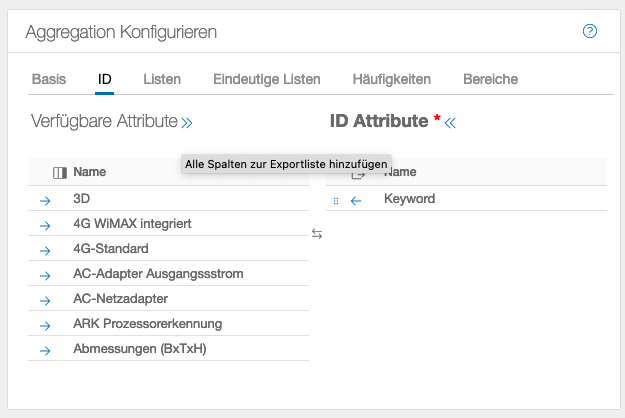Add all available attributes with double-arrow
The height and width of the screenshot is (418, 625).
[187, 122]
